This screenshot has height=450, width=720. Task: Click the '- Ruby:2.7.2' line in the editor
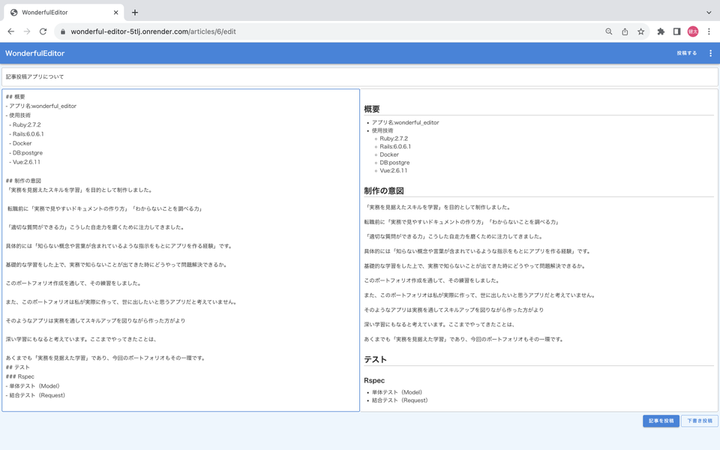click(x=25, y=125)
